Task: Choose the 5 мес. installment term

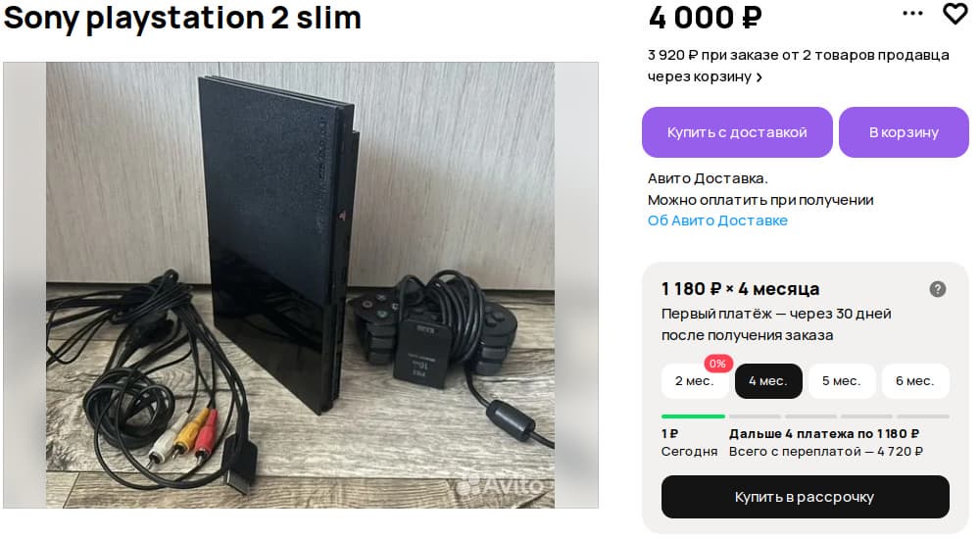Action: tap(841, 381)
